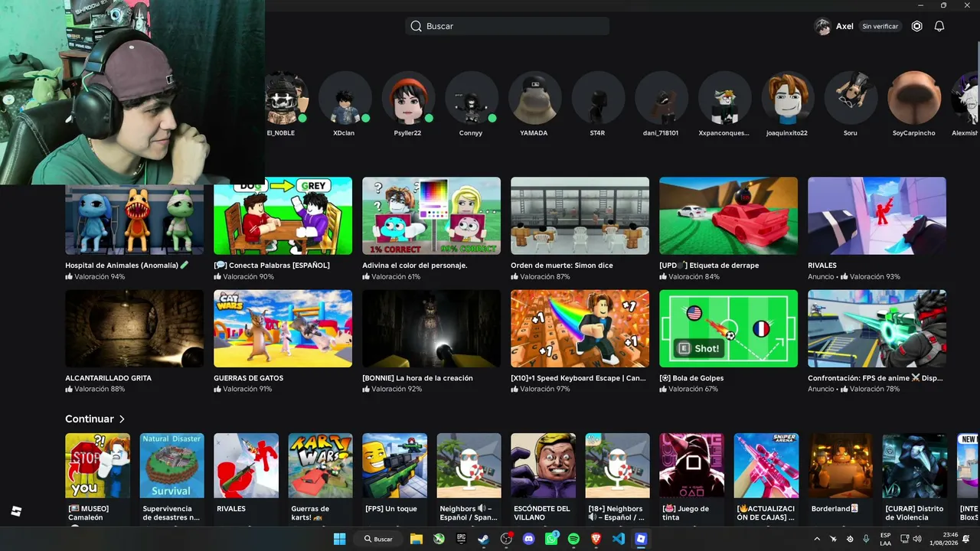The height and width of the screenshot is (551, 980).
Task: Resume [CURAR] Distrito de Violencia
Action: 914,478
